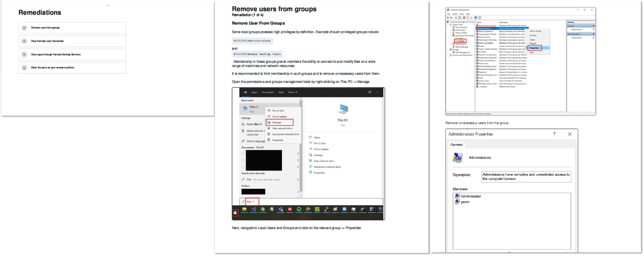This screenshot has width=644, height=256.
Task: Select Manage in the context menu
Action: [276, 122]
